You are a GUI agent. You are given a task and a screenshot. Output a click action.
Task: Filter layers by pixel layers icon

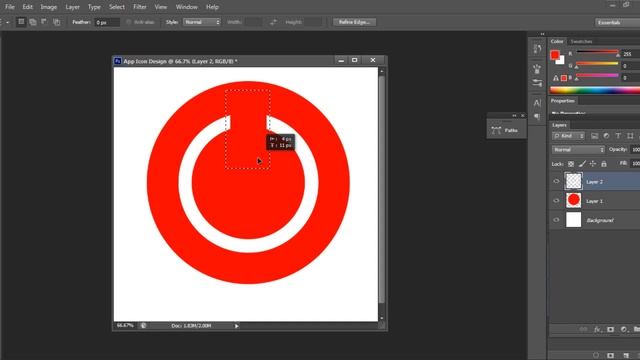(594, 136)
